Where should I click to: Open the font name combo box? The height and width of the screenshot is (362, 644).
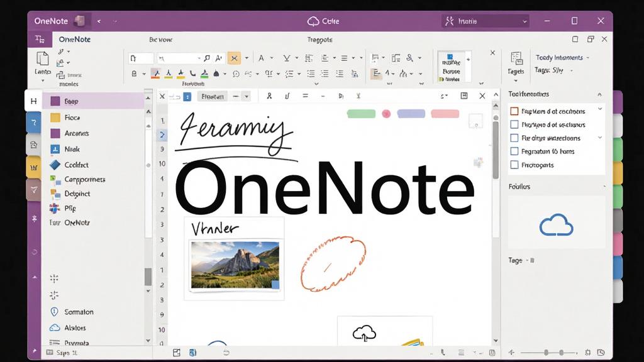[x=179, y=58]
